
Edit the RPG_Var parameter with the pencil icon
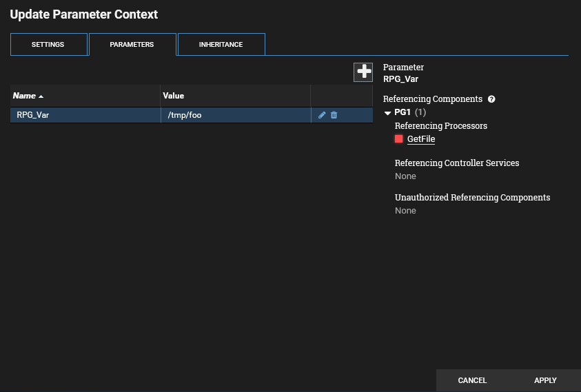pos(322,115)
